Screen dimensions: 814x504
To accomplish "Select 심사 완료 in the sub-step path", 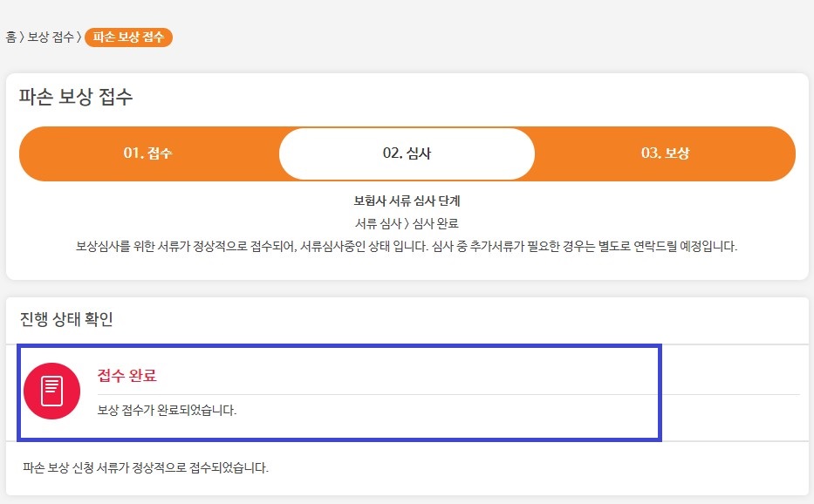I will coord(435,224).
